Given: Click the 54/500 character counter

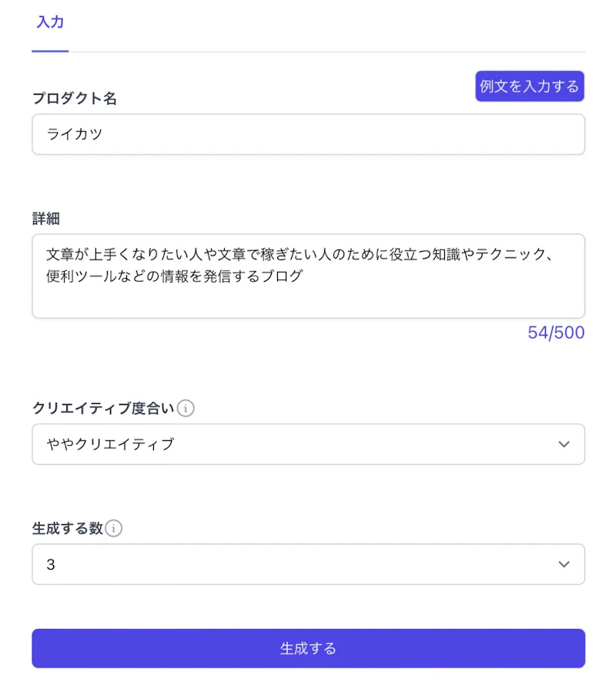Looking at the screenshot, I should (x=556, y=333).
